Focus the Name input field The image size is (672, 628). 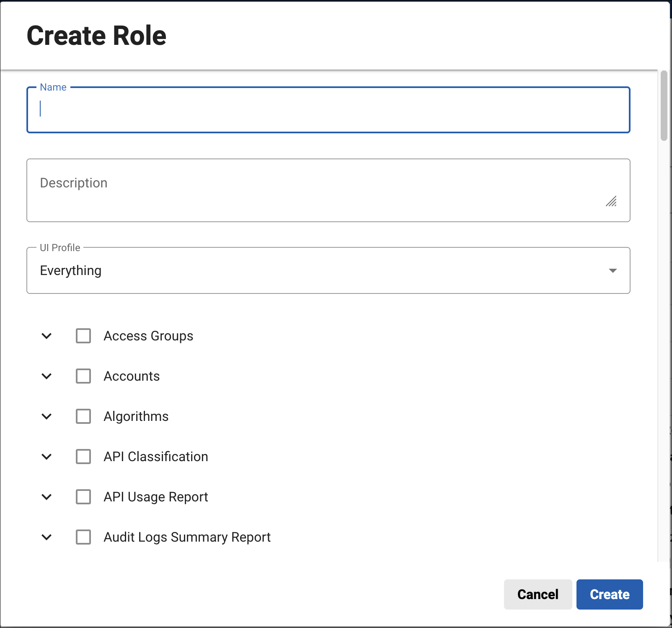click(x=328, y=110)
